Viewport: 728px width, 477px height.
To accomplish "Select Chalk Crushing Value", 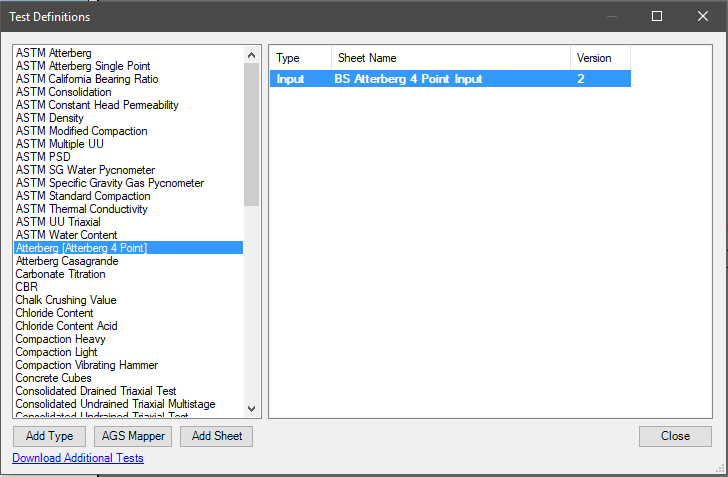I will [128, 300].
